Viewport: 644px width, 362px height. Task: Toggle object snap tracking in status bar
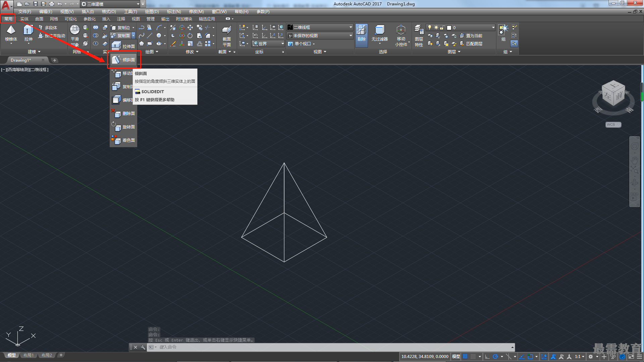pos(522,357)
